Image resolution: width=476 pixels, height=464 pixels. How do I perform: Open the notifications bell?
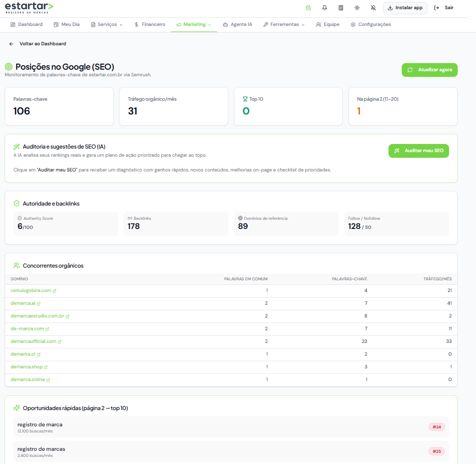tap(324, 8)
